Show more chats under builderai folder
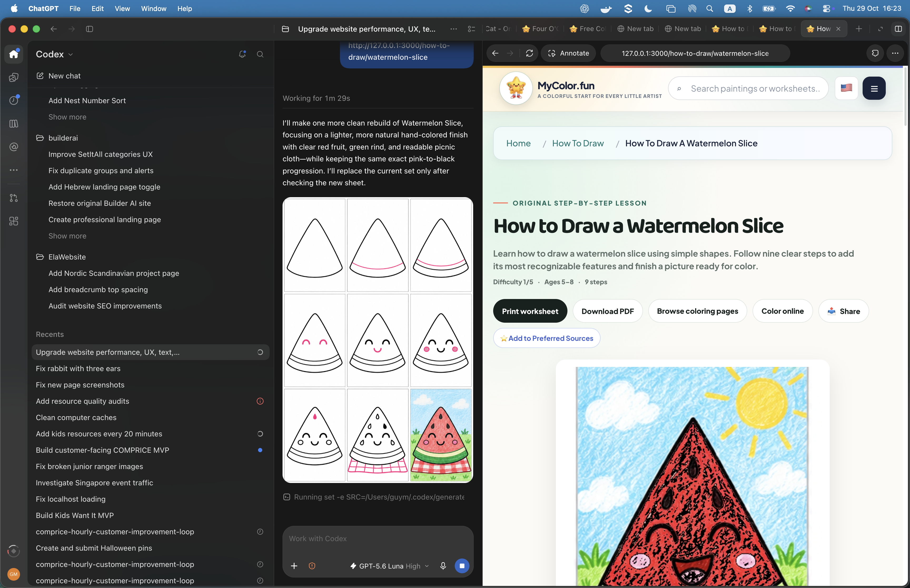 pos(67,236)
